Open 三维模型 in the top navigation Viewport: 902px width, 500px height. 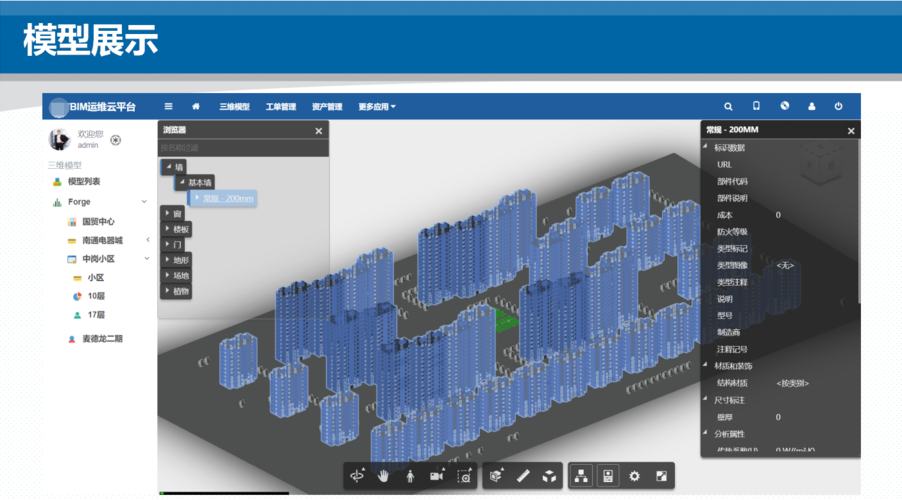click(234, 106)
